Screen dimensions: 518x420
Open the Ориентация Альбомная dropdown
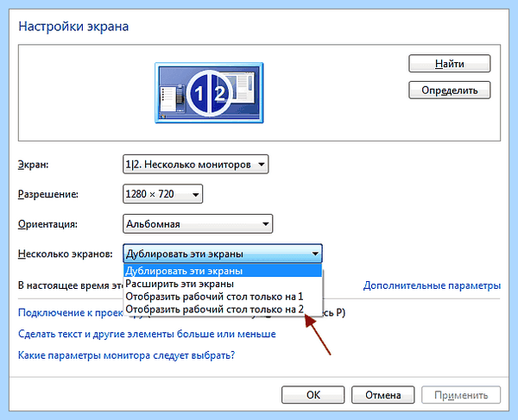198,223
